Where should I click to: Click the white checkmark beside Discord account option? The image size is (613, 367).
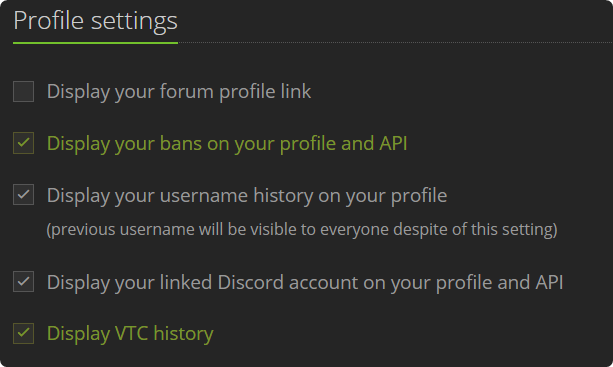(23, 281)
